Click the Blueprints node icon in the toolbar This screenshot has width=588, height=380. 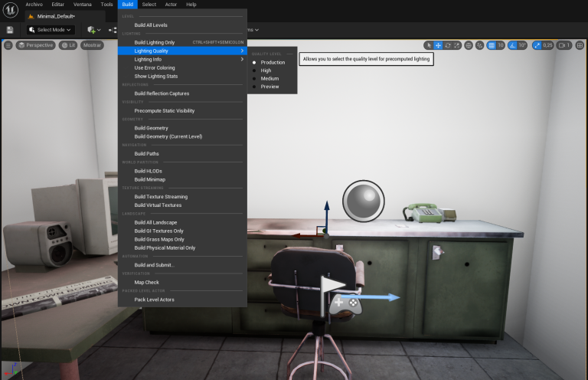113,30
